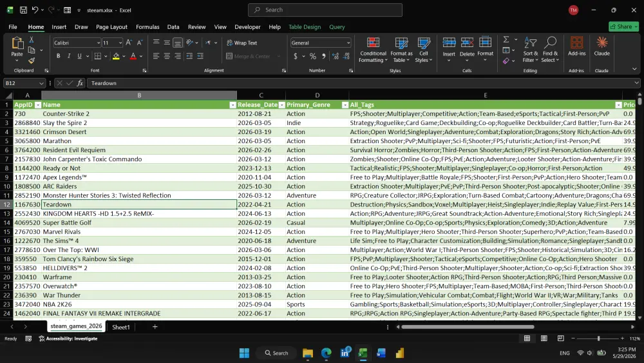The width and height of the screenshot is (644, 363).
Task: Open the font name Calibri dropdown
Action: click(x=98, y=43)
